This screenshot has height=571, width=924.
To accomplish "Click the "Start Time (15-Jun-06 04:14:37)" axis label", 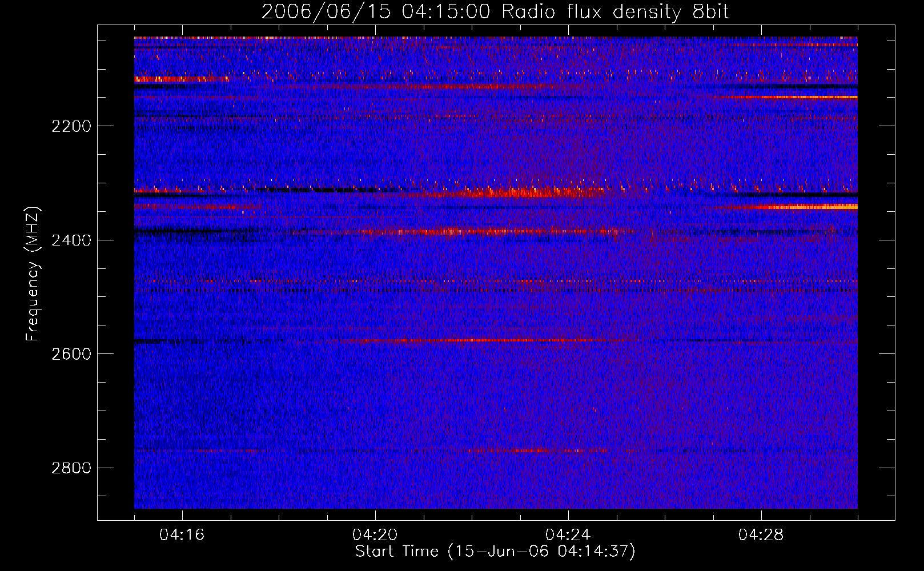I will (495, 551).
